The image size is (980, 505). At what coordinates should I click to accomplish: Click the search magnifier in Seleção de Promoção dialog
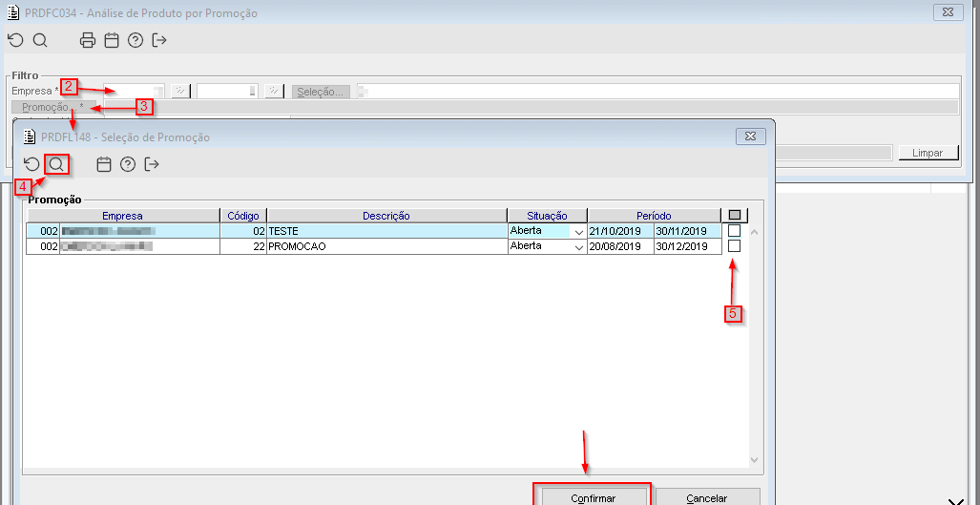tap(56, 164)
